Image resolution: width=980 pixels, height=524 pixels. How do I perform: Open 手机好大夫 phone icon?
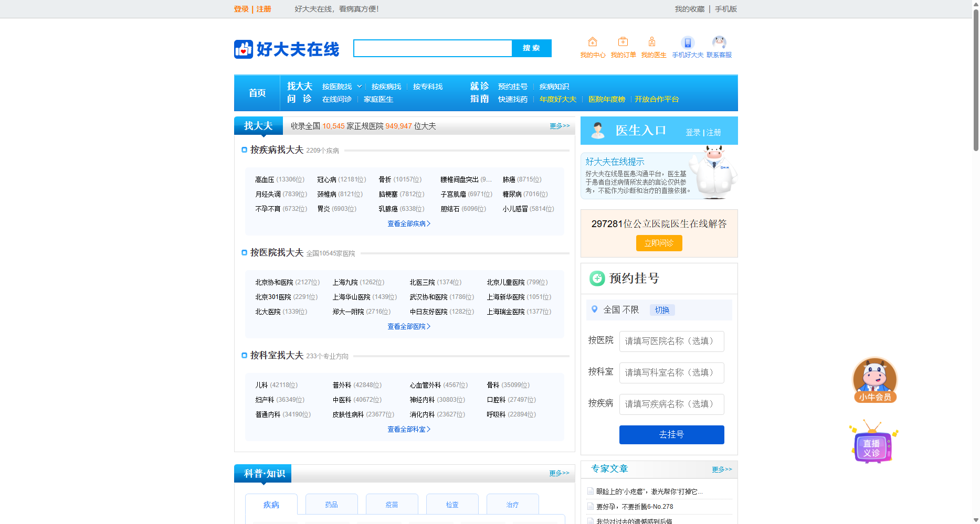[x=688, y=42]
